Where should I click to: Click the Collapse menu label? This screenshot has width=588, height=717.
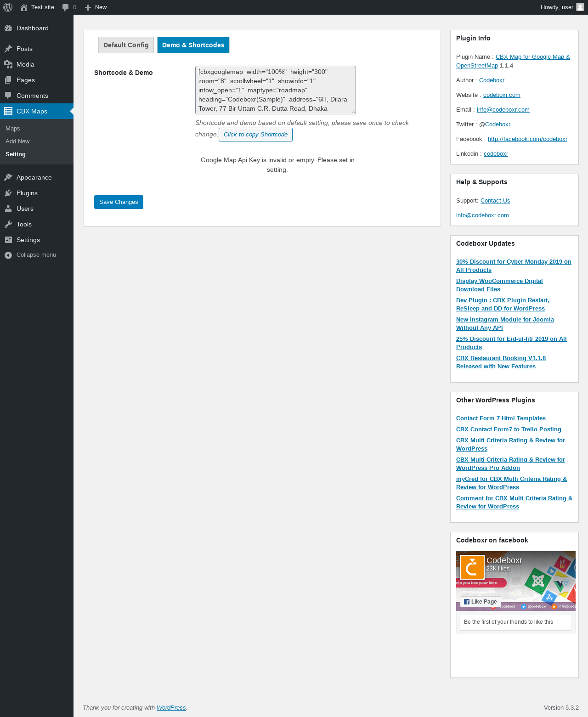(36, 255)
